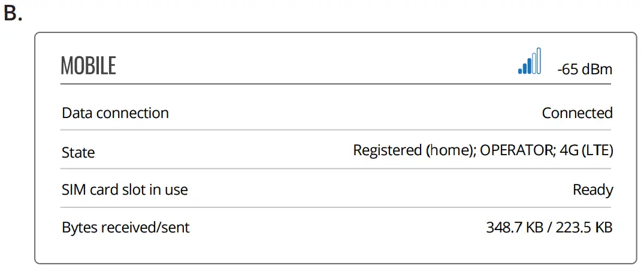Click the Data connection row label
This screenshot has width=644, height=272.
(x=115, y=113)
